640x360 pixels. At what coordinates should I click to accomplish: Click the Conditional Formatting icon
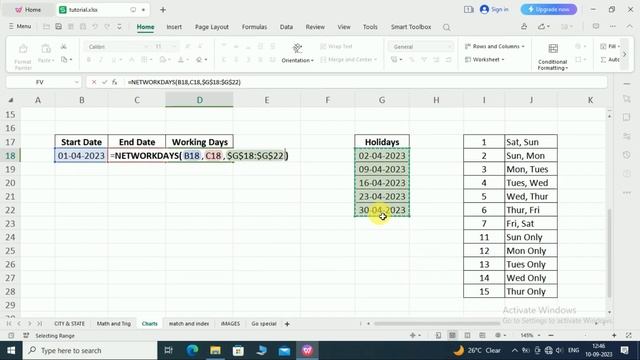(x=553, y=49)
